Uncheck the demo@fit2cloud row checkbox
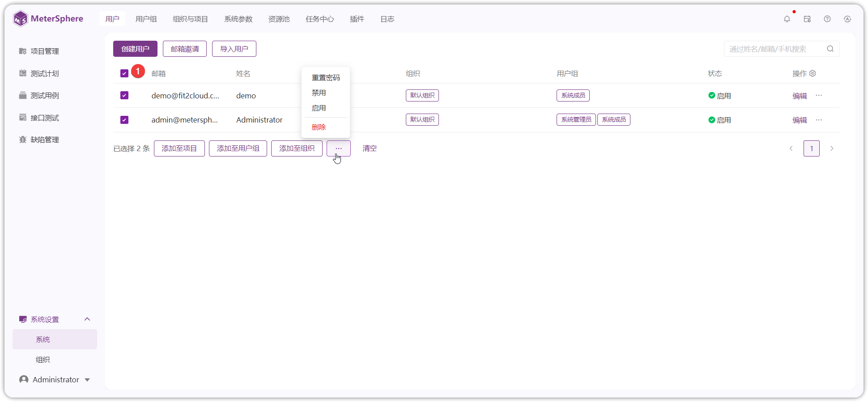 tap(124, 95)
